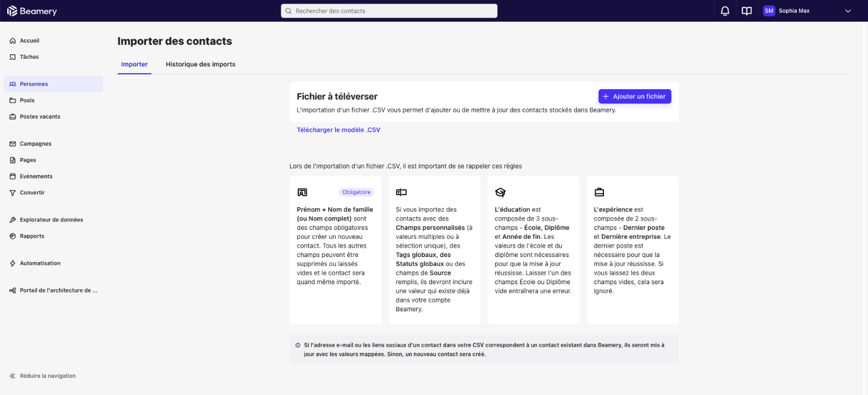Screen dimensions: 868x395
Task: Click the Rapports chart icon
Action: coord(13,236)
